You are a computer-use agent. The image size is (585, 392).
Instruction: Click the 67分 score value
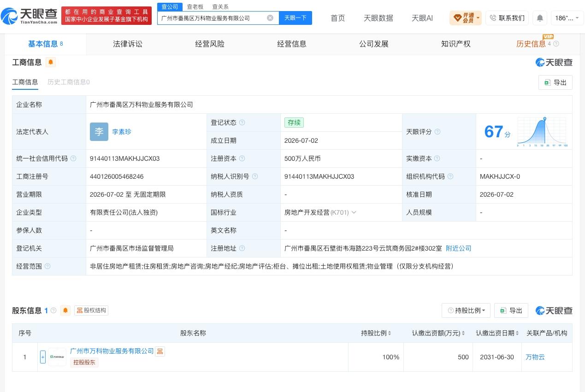[497, 132]
